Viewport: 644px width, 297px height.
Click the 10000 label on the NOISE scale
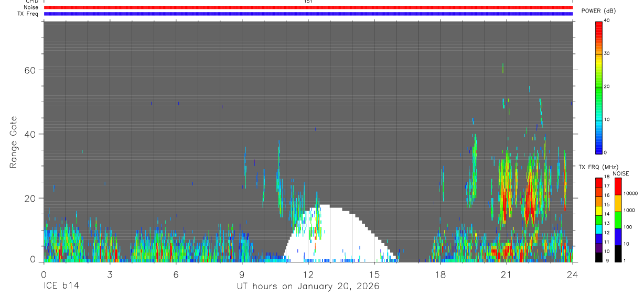630,193
